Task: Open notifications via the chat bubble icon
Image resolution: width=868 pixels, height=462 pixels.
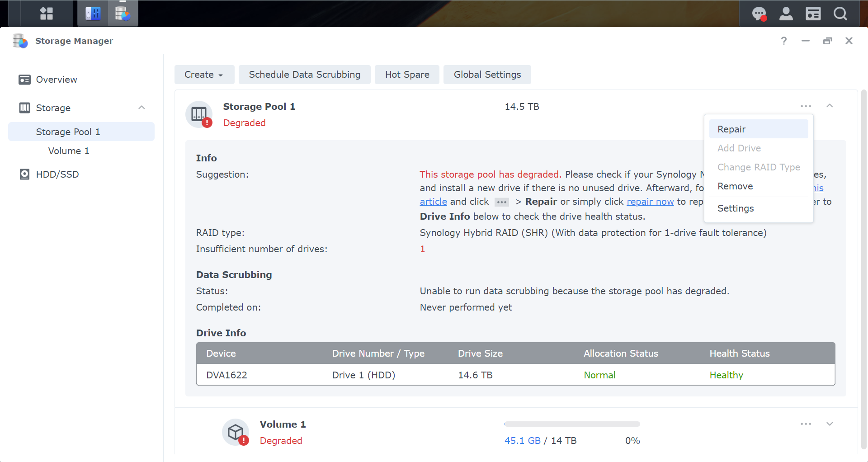Action: 759,14
